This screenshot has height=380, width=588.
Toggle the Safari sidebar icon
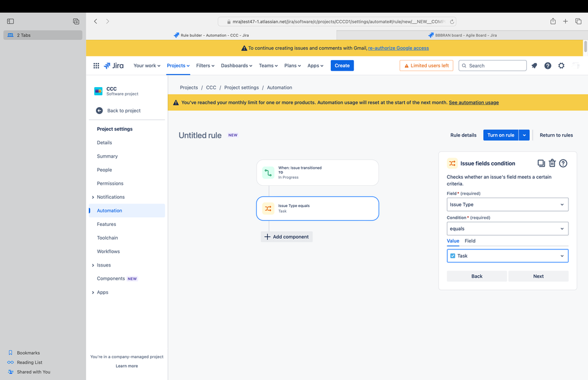point(11,21)
